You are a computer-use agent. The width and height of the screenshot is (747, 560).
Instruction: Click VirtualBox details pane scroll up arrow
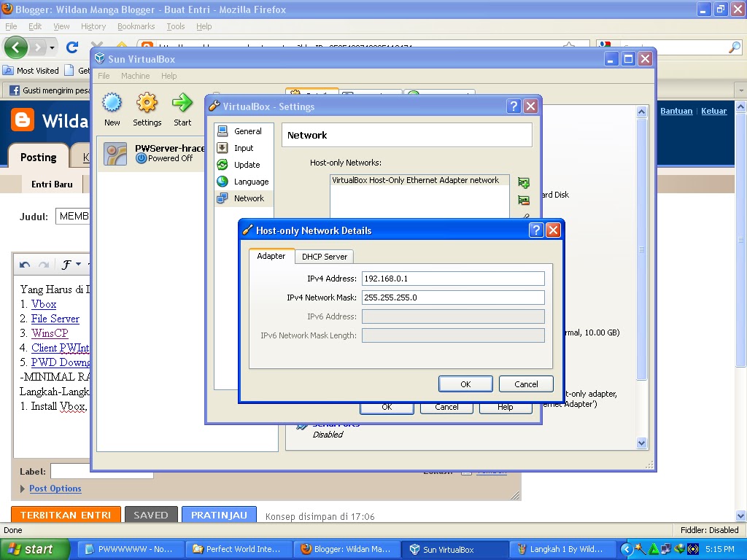pyautogui.click(x=641, y=112)
